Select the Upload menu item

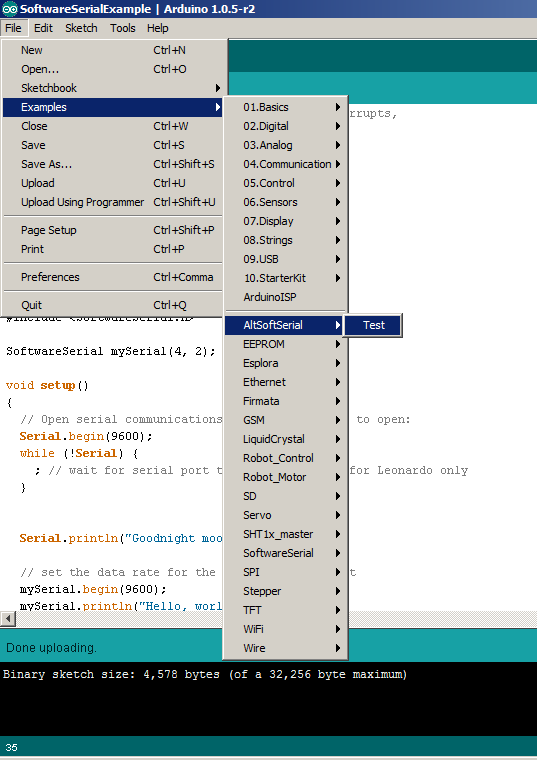pyautogui.click(x=112, y=183)
